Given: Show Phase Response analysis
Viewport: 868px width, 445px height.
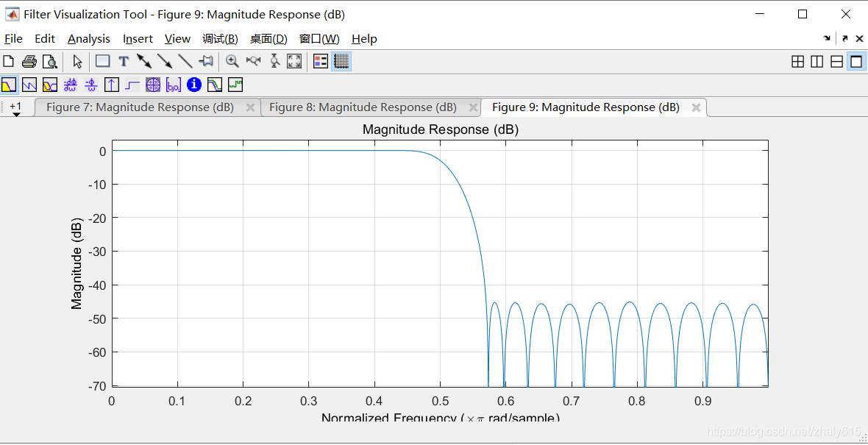Looking at the screenshot, I should pos(29,85).
